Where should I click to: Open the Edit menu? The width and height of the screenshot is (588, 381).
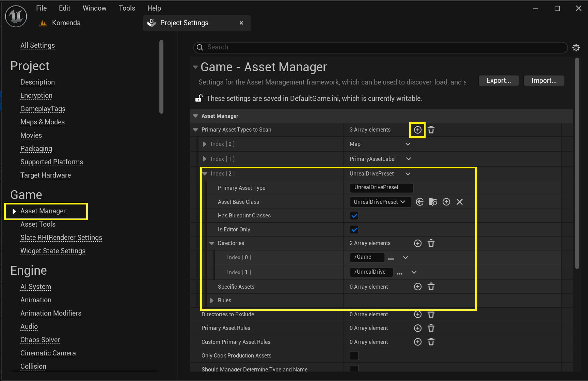click(x=64, y=8)
